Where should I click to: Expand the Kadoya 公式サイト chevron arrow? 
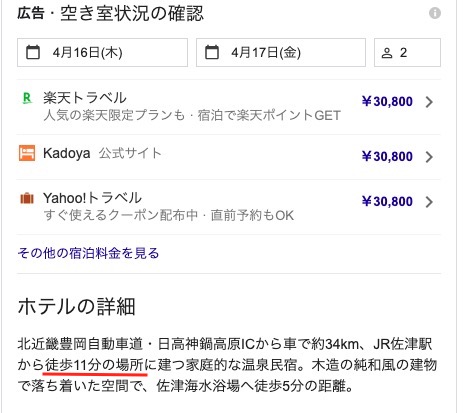429,157
